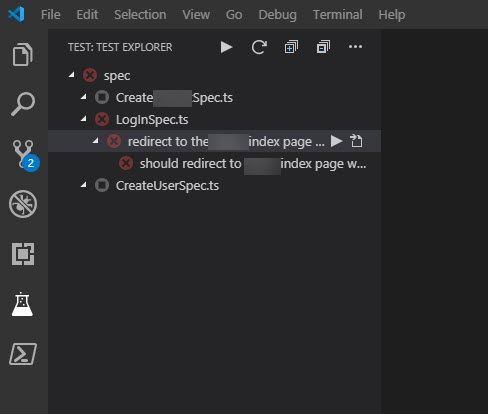Click failed icon of 'redirect to the' suite
Image resolution: width=488 pixels, height=414 pixels.
click(114, 141)
